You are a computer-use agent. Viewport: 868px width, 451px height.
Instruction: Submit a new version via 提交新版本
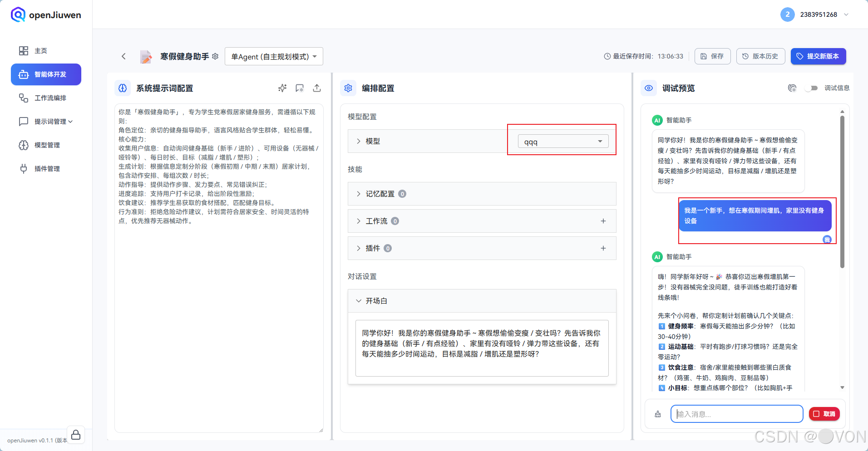(819, 56)
